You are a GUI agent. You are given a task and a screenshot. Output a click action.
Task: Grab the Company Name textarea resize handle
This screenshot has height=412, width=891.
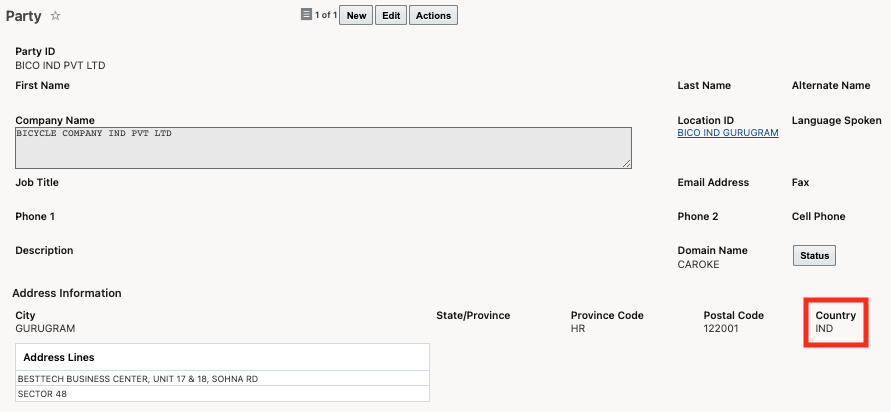tap(627, 163)
